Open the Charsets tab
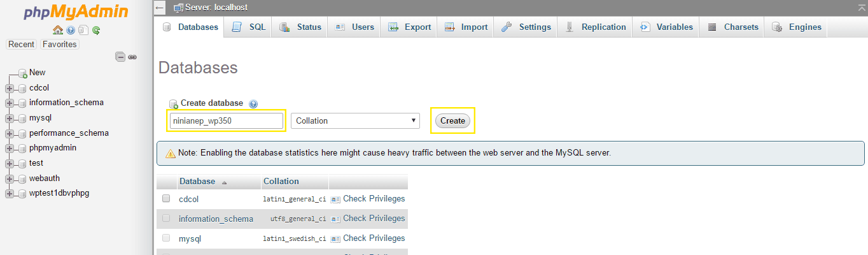The width and height of the screenshot is (868, 255). click(x=732, y=27)
